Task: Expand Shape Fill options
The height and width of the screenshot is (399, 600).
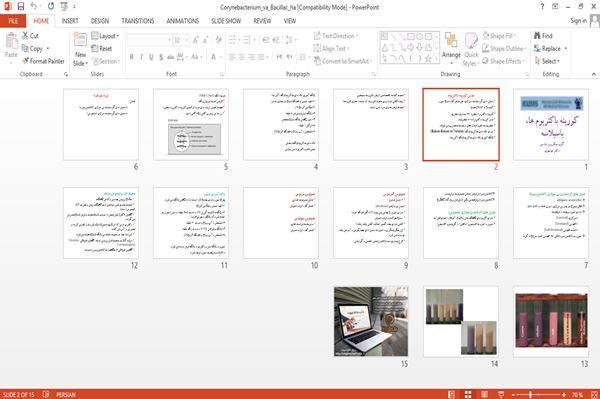Action: click(499, 36)
